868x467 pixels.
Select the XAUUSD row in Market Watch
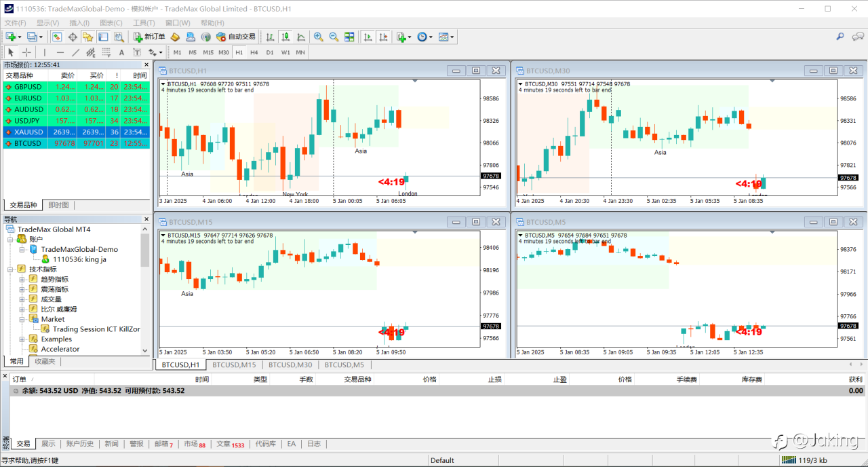coord(77,132)
